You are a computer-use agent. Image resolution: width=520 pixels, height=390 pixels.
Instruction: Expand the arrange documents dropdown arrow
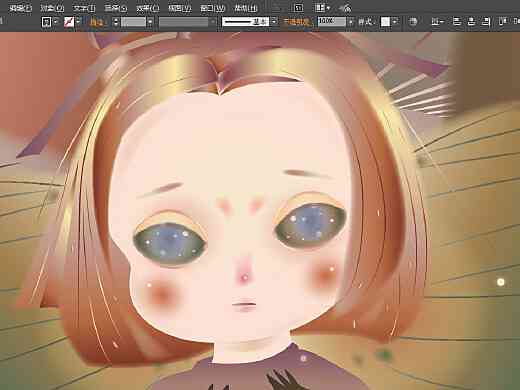pyautogui.click(x=328, y=8)
